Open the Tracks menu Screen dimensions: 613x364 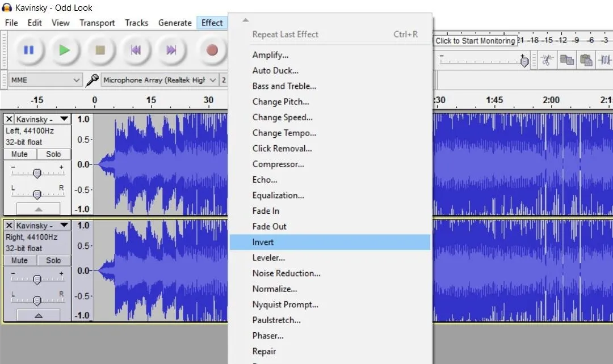136,23
